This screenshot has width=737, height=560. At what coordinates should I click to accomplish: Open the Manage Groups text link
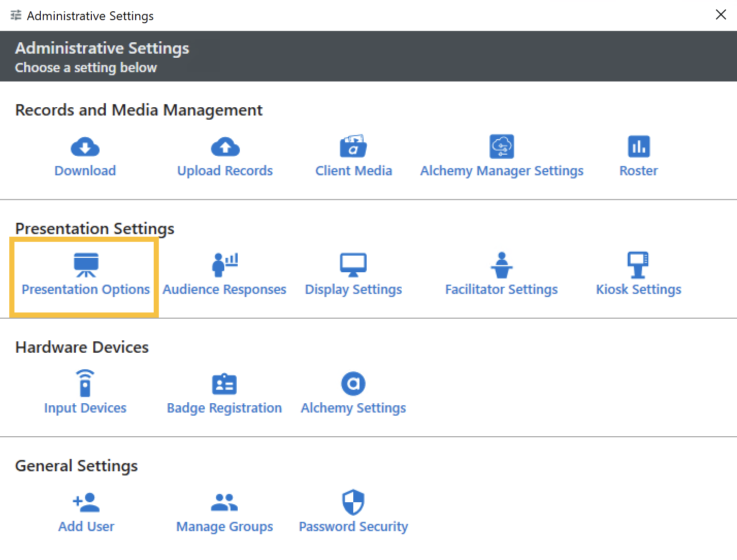(x=224, y=526)
